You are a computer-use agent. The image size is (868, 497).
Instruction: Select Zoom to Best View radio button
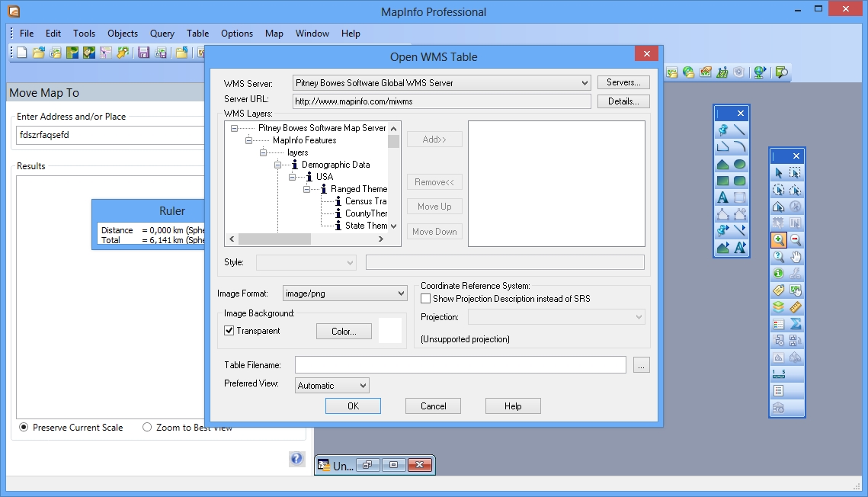click(146, 428)
